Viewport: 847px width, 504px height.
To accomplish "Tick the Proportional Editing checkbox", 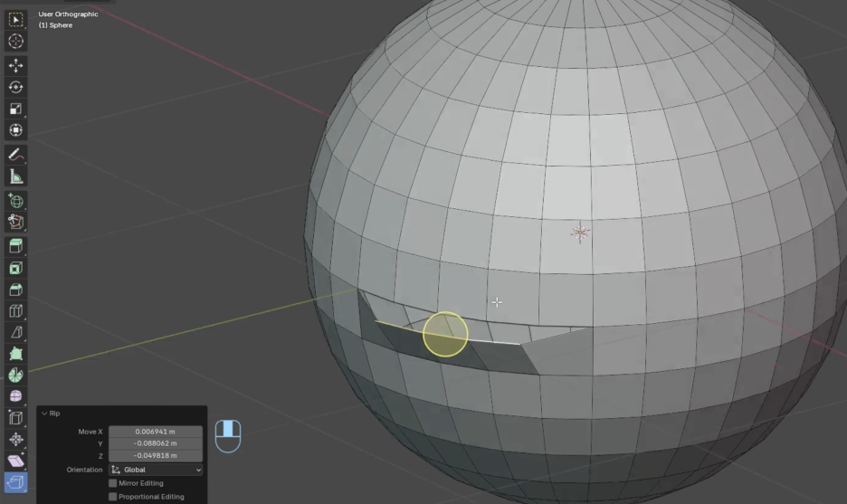I will (x=113, y=497).
